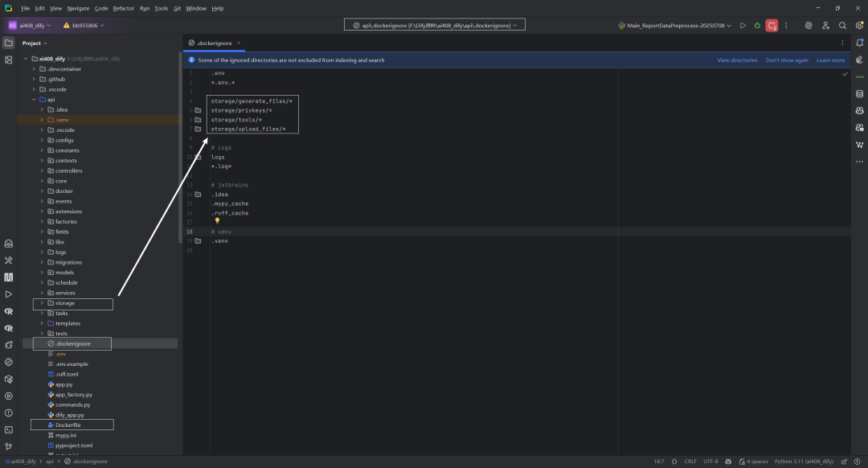Open the Services tool window icon
This screenshot has width=868, height=468.
coord(8,396)
